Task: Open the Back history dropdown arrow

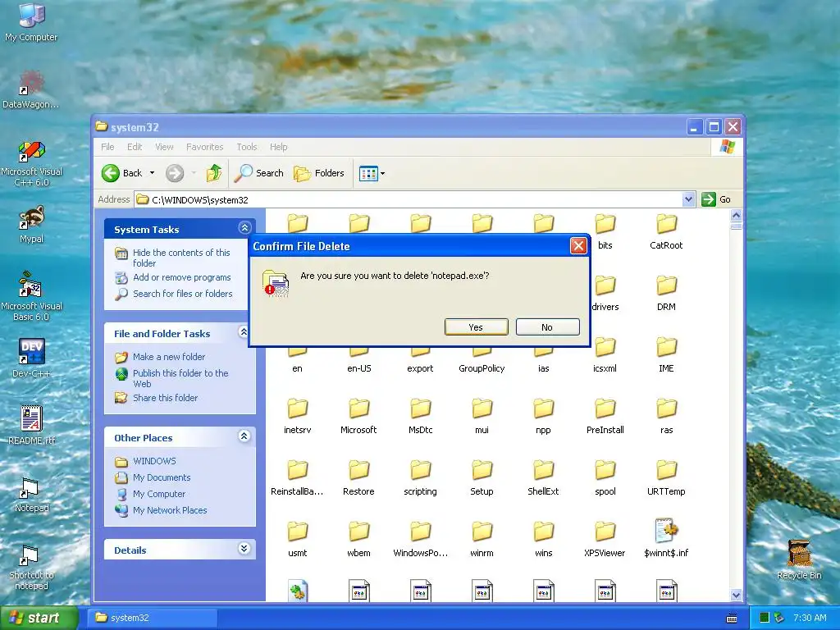Action: (152, 173)
